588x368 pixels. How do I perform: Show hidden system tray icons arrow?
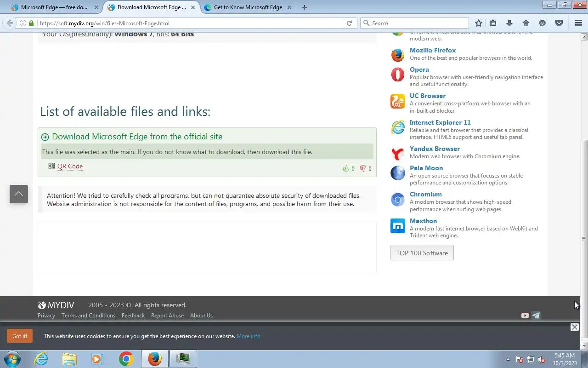point(508,359)
